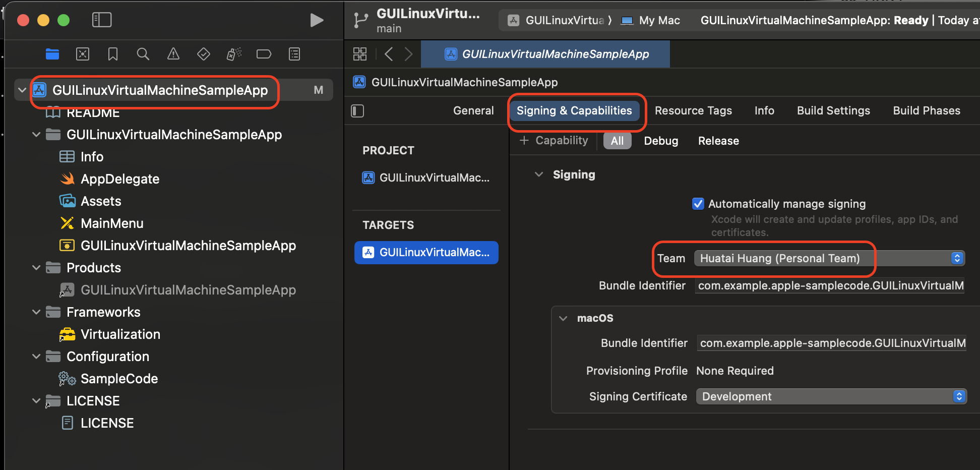Open the Report navigator

[294, 54]
